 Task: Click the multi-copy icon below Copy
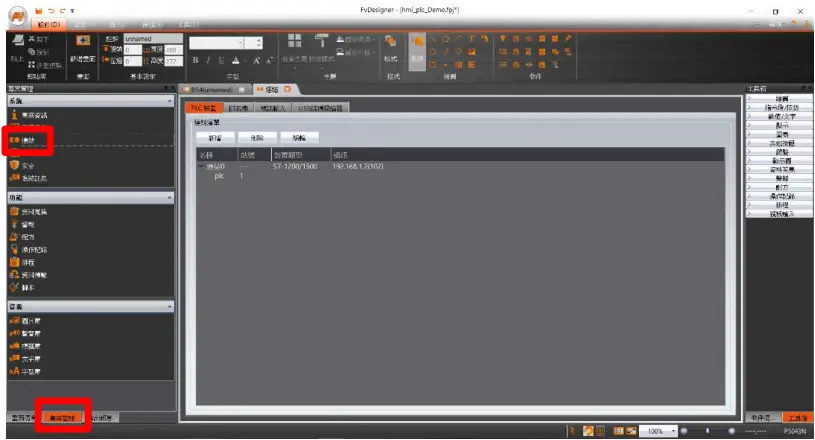click(32, 64)
